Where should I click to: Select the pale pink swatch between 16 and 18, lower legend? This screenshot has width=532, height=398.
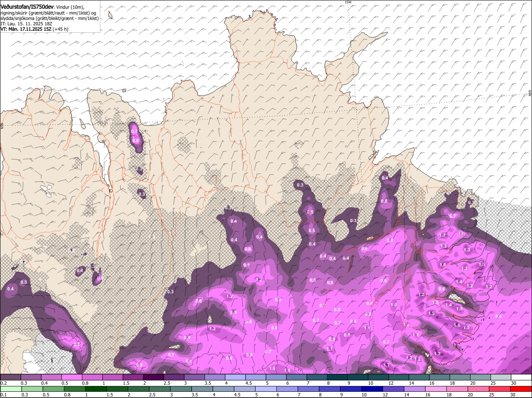tap(435, 389)
